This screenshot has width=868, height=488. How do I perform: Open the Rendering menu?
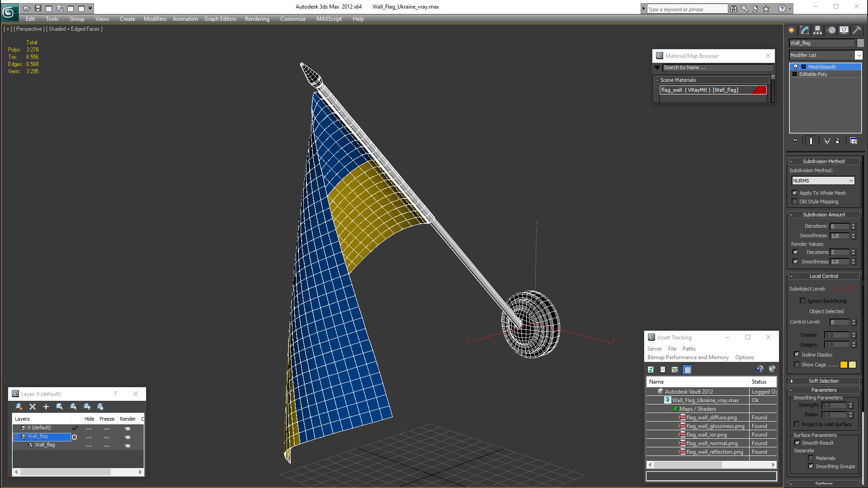pyautogui.click(x=257, y=19)
